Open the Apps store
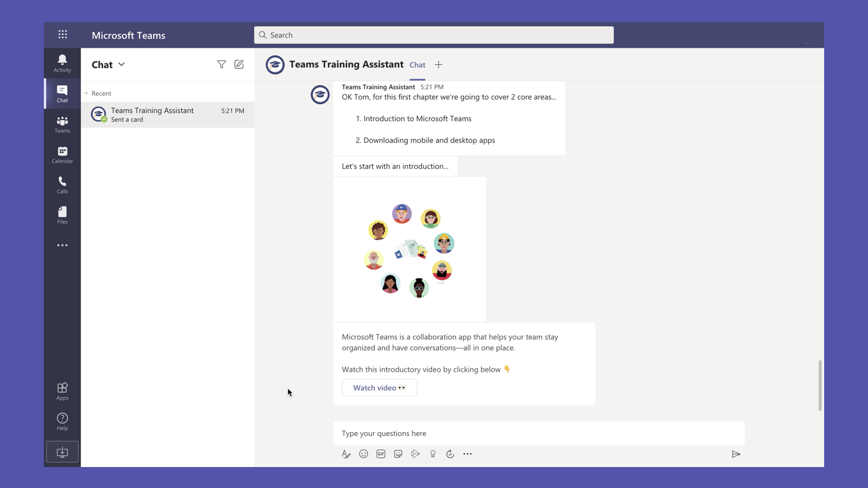The width and height of the screenshot is (868, 488). click(x=62, y=391)
